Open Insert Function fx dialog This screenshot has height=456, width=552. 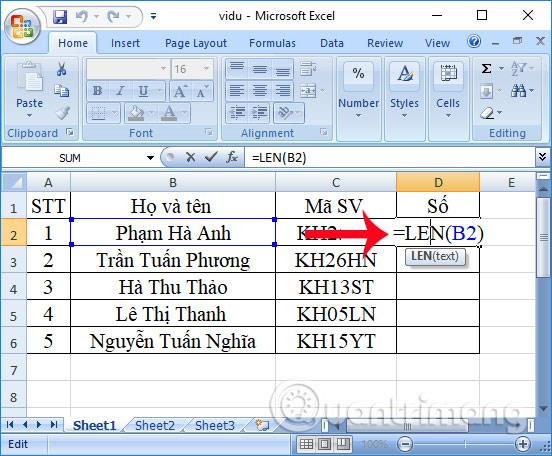pyautogui.click(x=232, y=157)
